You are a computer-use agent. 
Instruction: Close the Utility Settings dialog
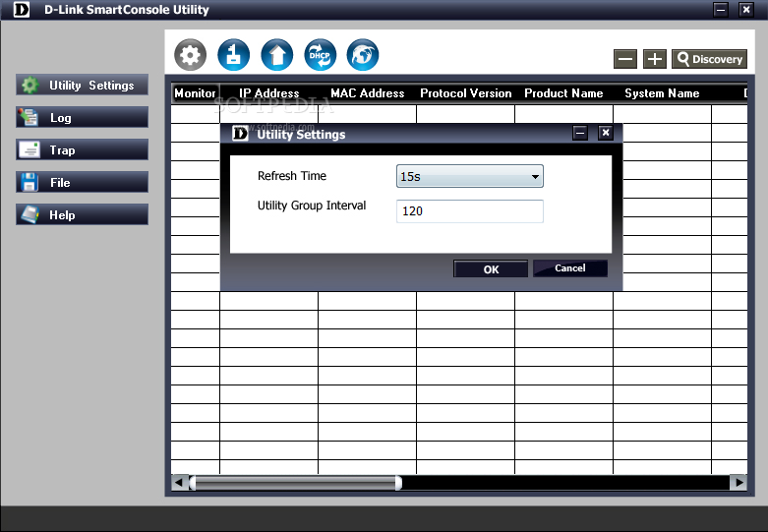pyautogui.click(x=606, y=133)
